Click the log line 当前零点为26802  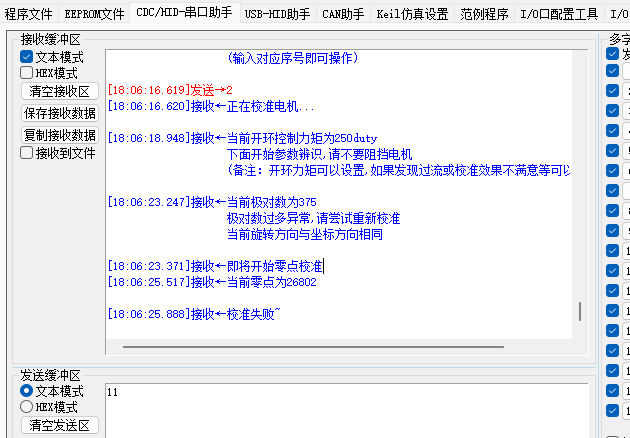212,282
